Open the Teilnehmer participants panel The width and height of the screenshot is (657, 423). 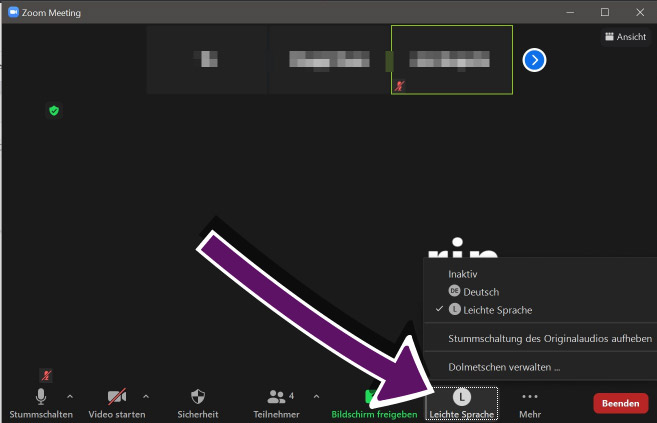click(276, 403)
